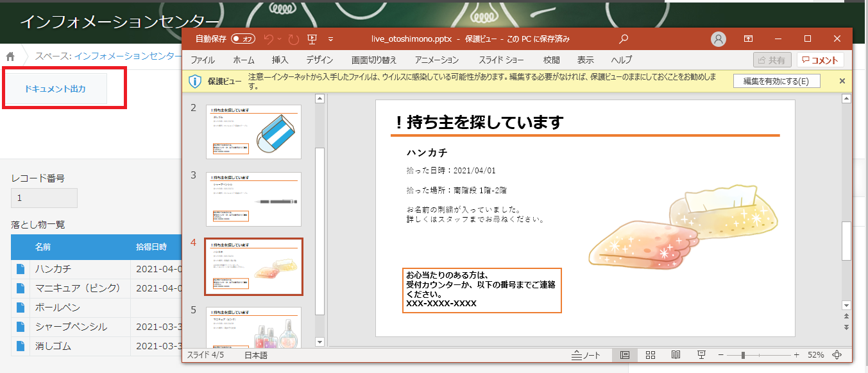Viewport: 868px width, 373px height.
Task: Start Slide Show from the status bar
Action: [702, 355]
